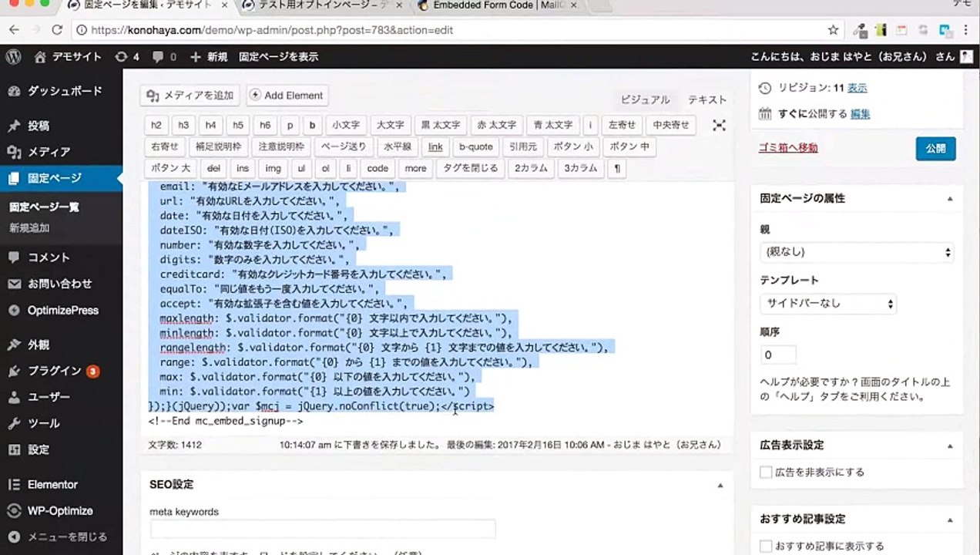Check 広告を非表示にする checkbox
980x555 pixels.
click(x=766, y=473)
